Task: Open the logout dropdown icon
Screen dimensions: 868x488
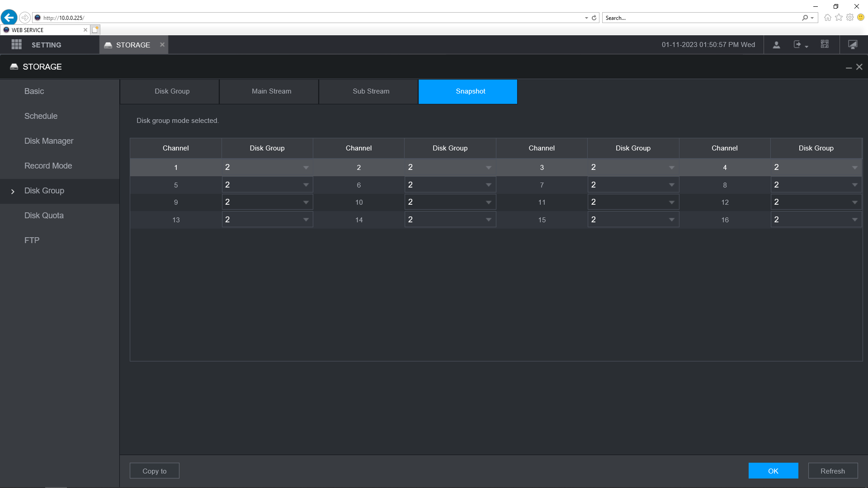Action: (x=801, y=45)
